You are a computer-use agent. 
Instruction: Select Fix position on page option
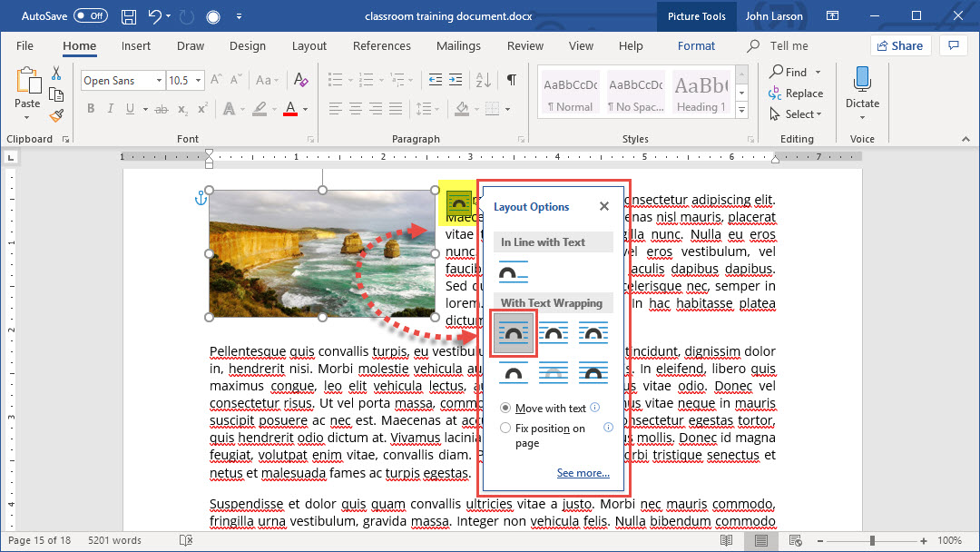(506, 428)
